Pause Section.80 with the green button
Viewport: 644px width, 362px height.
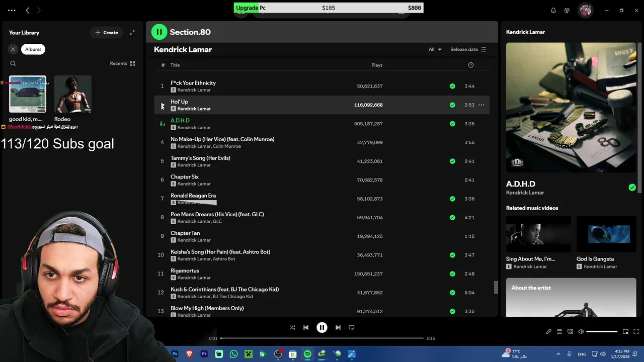(159, 32)
